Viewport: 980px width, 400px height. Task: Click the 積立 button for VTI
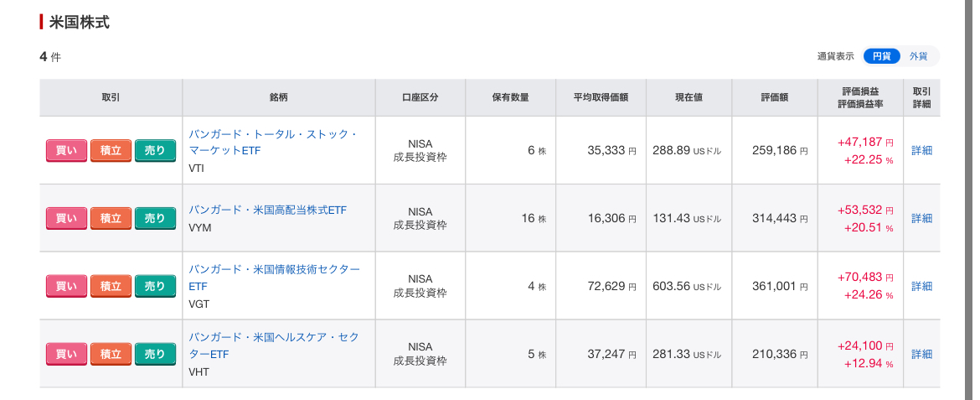[x=111, y=150]
